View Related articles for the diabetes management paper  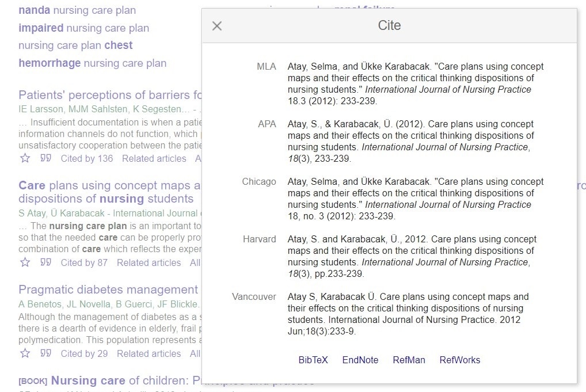pyautogui.click(x=149, y=353)
